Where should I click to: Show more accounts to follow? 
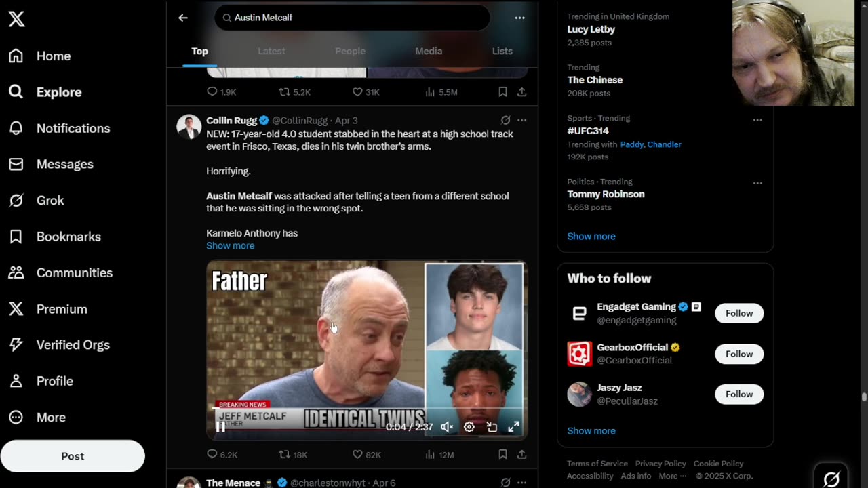[591, 431]
